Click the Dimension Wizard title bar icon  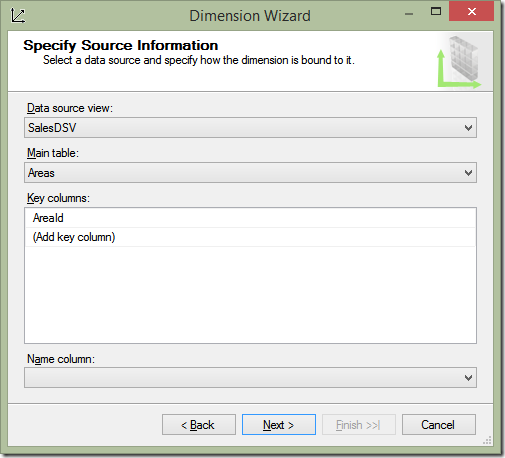(x=18, y=16)
